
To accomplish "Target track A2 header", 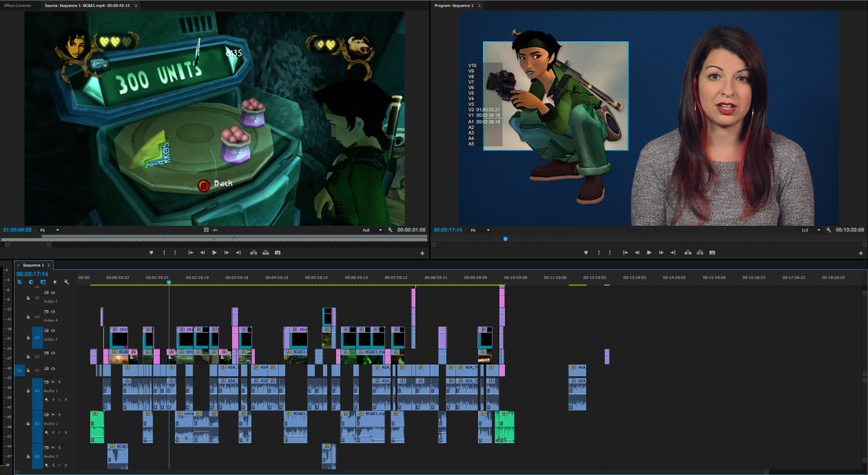I will pyautogui.click(x=38, y=424).
